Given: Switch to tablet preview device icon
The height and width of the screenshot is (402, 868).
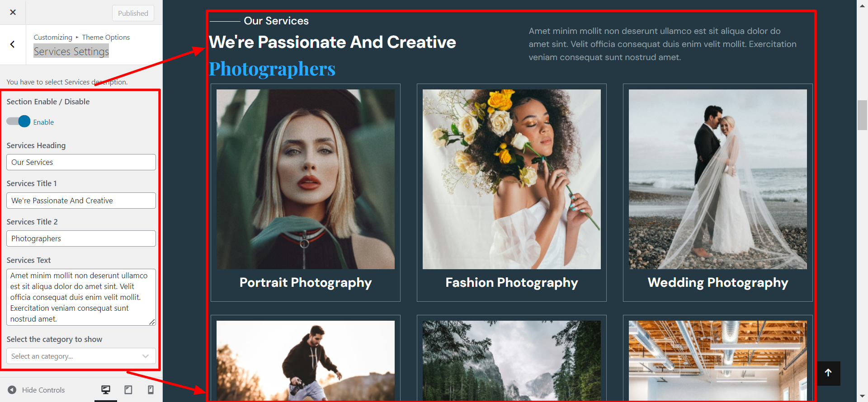Looking at the screenshot, I should (128, 390).
